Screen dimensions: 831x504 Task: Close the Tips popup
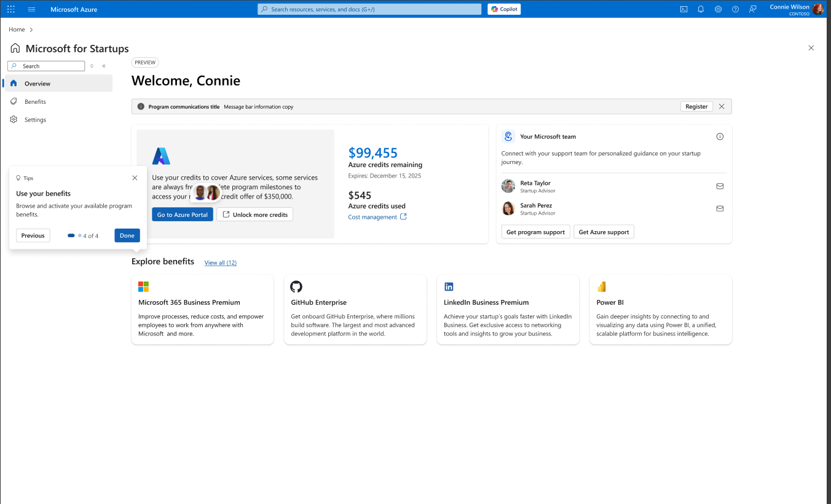tap(135, 178)
